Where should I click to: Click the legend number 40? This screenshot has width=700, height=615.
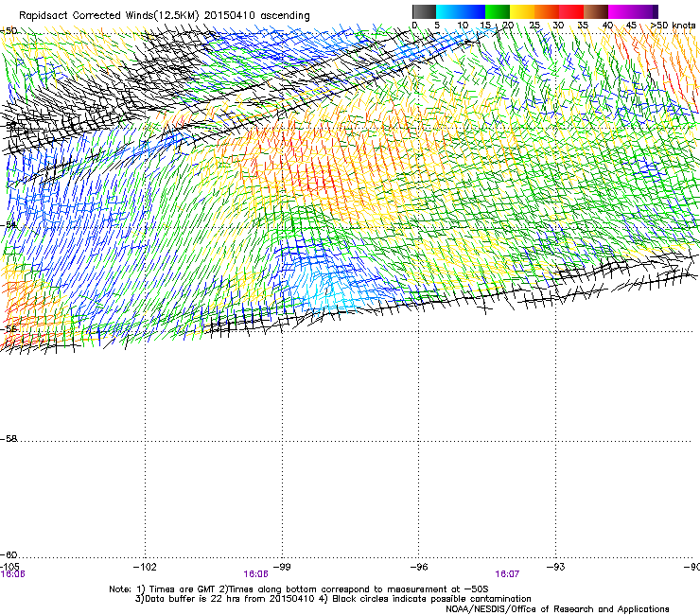[x=607, y=26]
